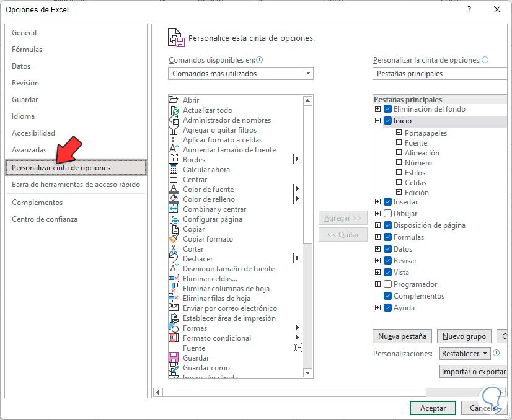512x420 pixels.
Task: Click info icon beside Comandos disponibles en
Action: click(x=260, y=59)
